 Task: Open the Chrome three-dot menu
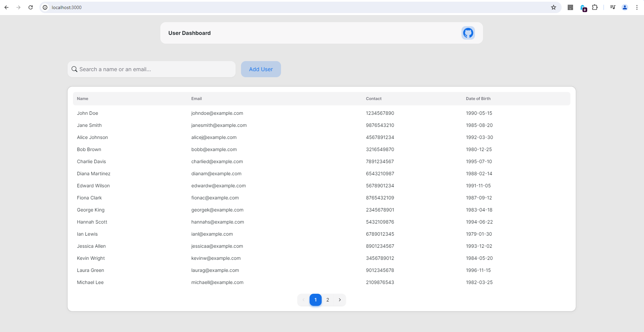637,7
